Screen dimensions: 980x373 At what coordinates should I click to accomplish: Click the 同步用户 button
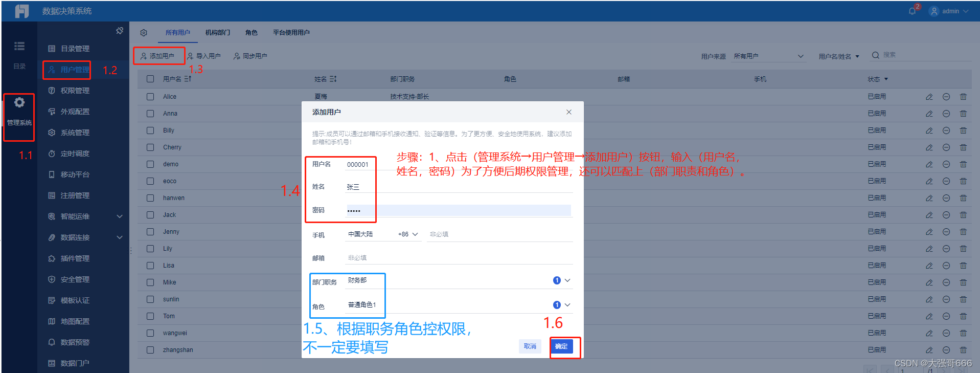(250, 56)
